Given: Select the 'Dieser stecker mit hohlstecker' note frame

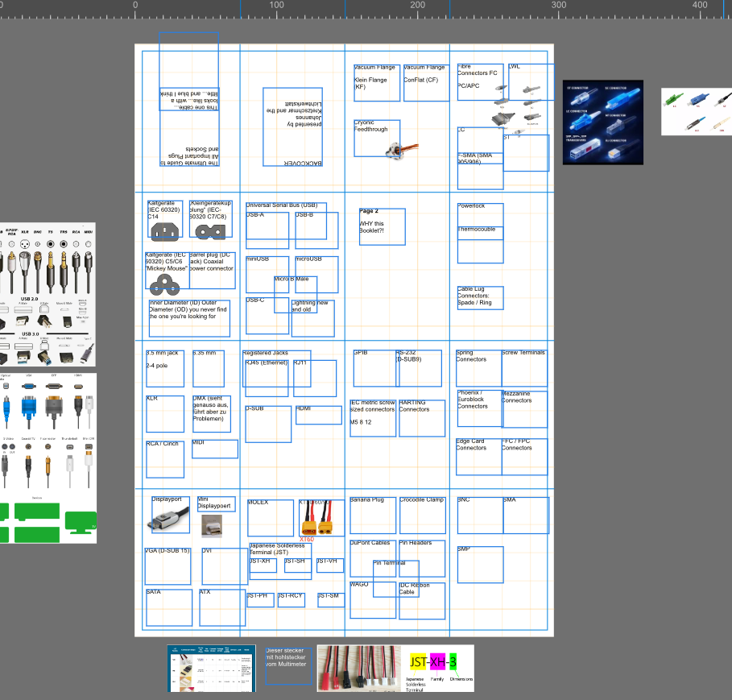Looking at the screenshot, I should click(x=288, y=666).
